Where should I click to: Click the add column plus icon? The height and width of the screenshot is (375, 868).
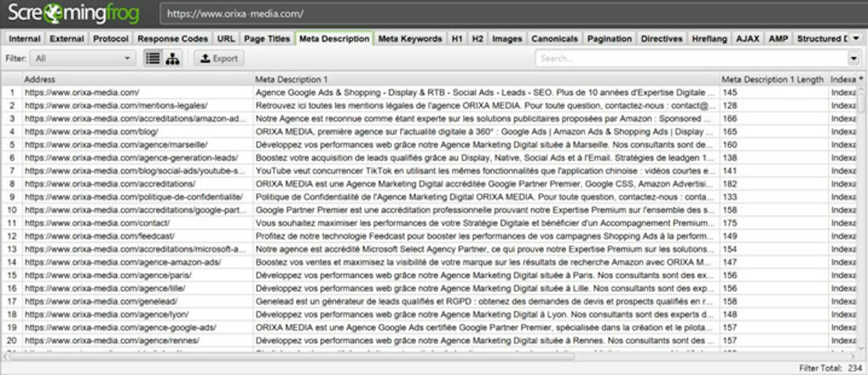pos(861,78)
